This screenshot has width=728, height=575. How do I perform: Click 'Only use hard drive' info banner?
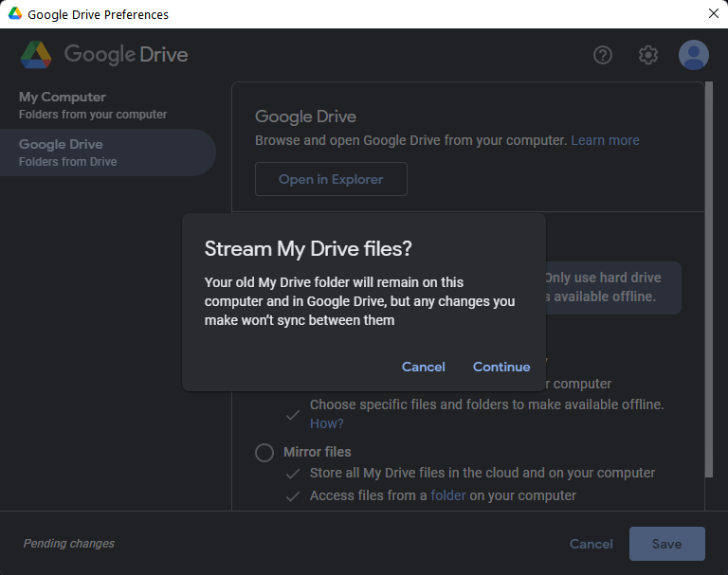613,287
